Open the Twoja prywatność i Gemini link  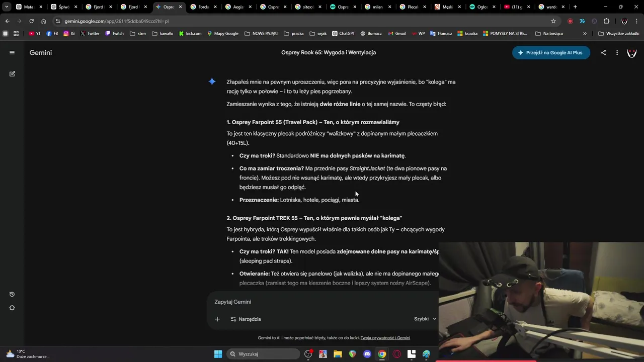[385, 338]
